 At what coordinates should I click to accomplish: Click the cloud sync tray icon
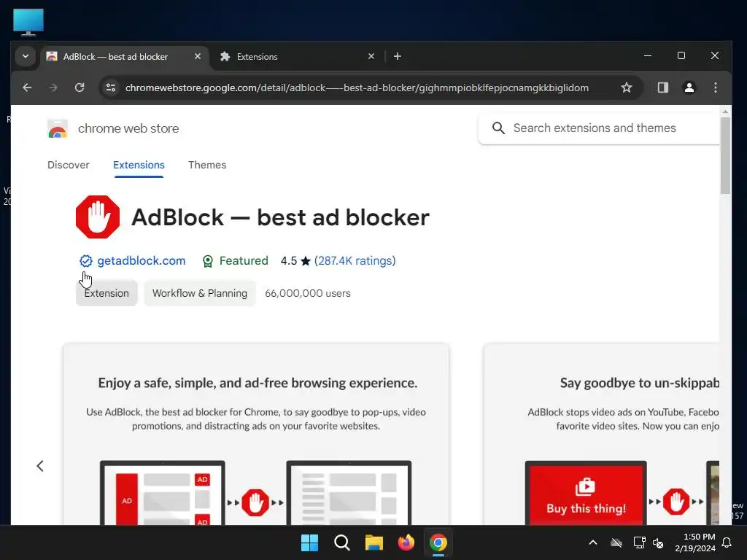[616, 542]
